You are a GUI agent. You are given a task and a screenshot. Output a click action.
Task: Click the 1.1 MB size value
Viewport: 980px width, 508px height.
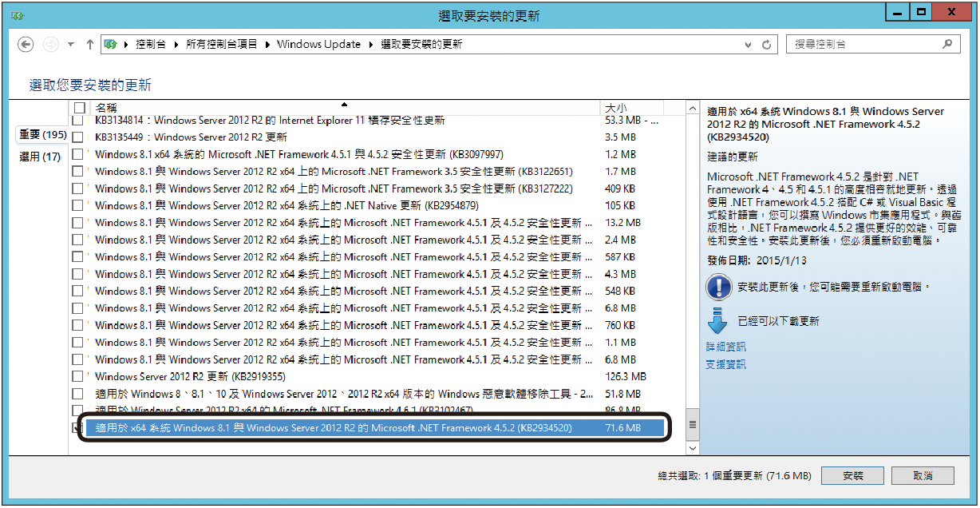point(621,343)
